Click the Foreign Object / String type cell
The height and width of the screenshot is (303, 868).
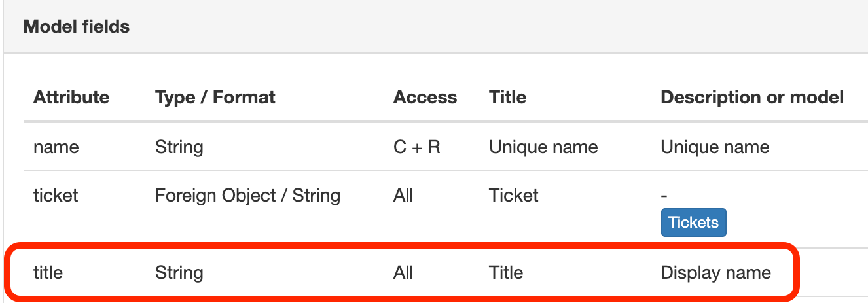pos(247,195)
